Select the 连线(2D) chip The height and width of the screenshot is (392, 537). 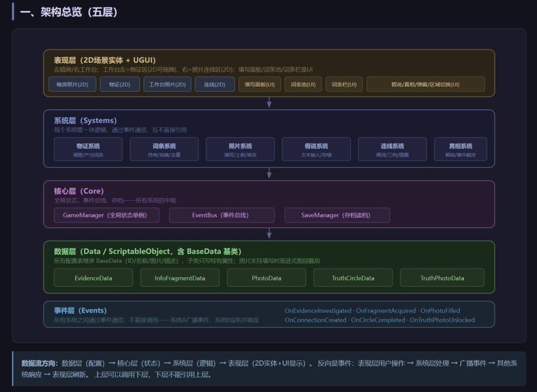tap(214, 84)
